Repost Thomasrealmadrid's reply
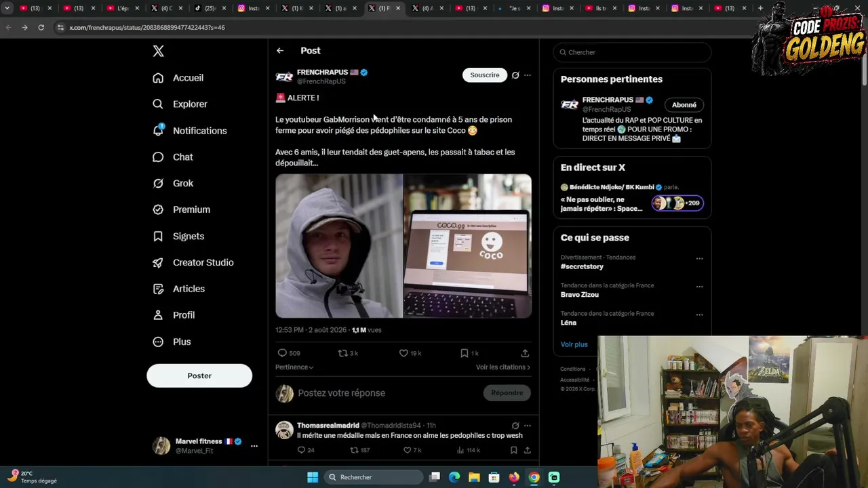Viewport: 868px width, 488px height. (x=354, y=450)
